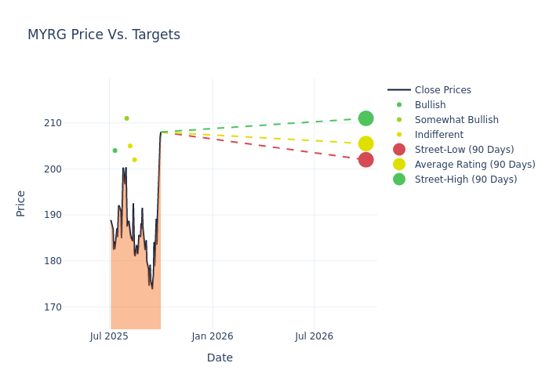Image resolution: width=549 pixels, height=392 pixels.
Task: Click the Indifferent dot near 202
Action: tap(134, 160)
